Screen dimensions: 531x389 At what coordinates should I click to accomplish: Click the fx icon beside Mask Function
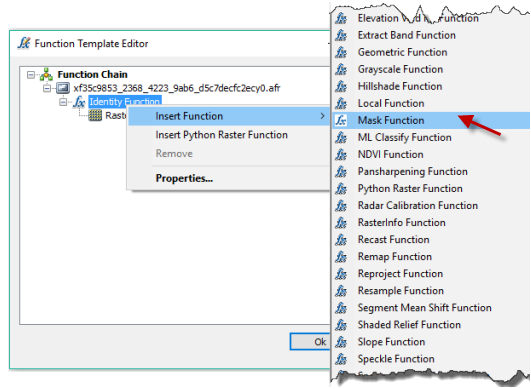pyautogui.click(x=341, y=120)
